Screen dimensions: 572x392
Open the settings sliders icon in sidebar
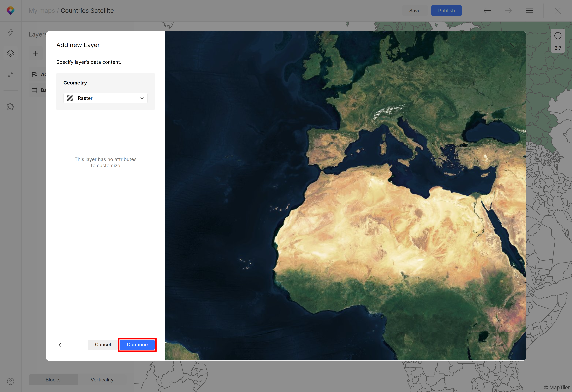click(x=10, y=74)
